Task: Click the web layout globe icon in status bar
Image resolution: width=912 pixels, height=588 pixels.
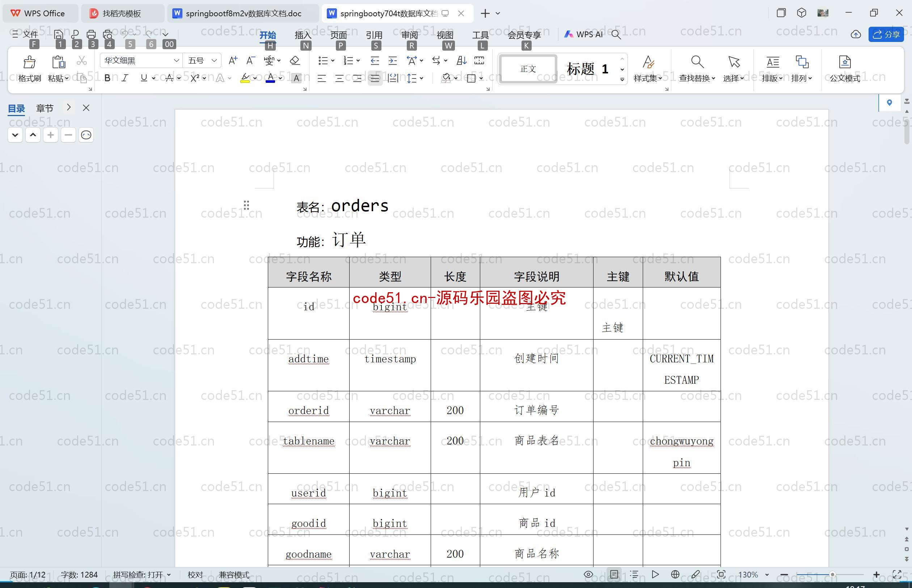Action: [x=675, y=574]
